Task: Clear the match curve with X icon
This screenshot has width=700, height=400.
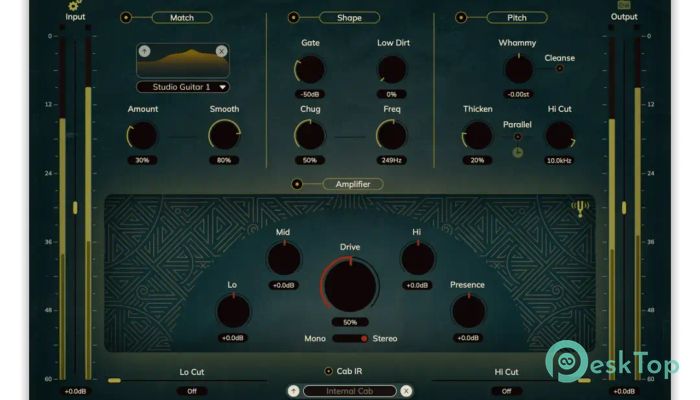Action: pos(221,51)
